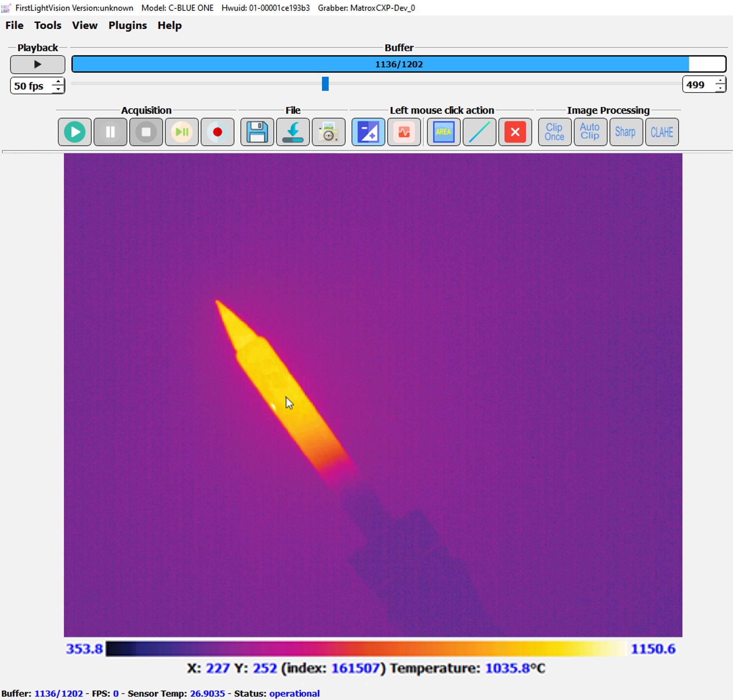Stop the acquisition
733x700 pixels.
click(x=146, y=132)
